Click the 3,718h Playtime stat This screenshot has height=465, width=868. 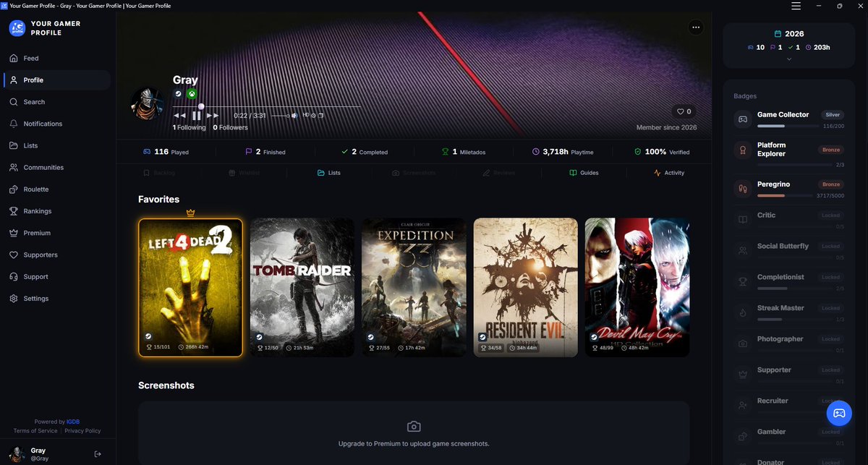click(563, 152)
